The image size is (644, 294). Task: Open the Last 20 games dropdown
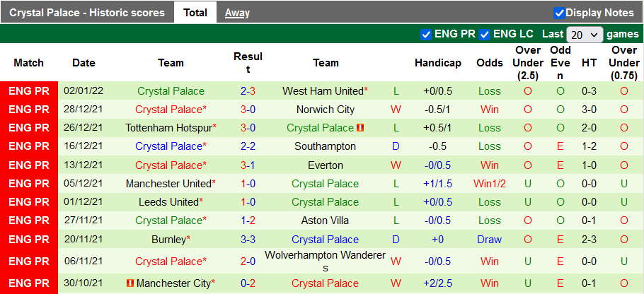coord(584,35)
